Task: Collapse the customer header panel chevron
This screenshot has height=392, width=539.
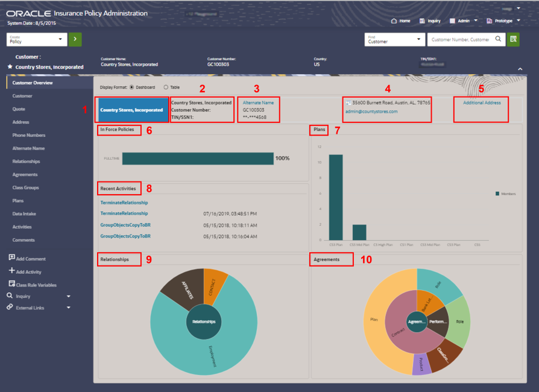Action: pos(520,69)
